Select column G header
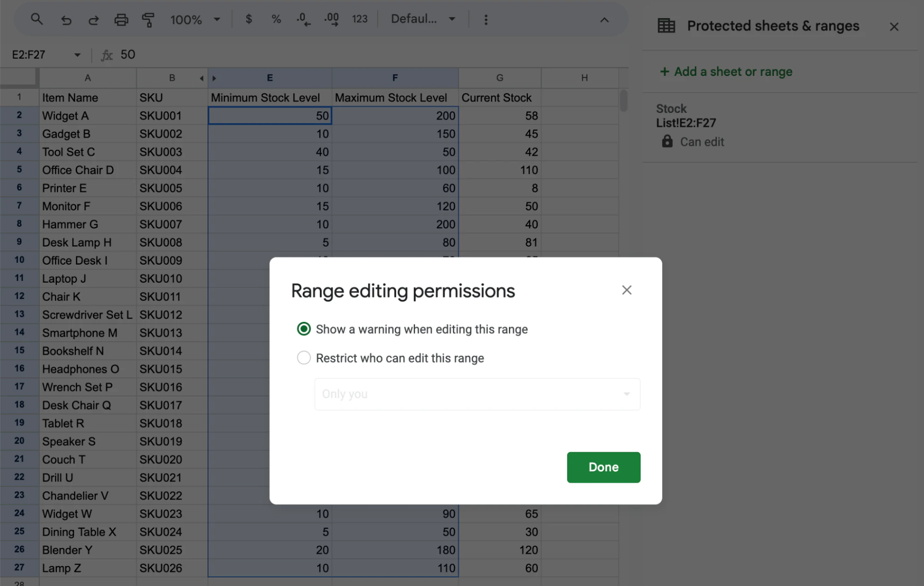Image resolution: width=924 pixels, height=586 pixels. (500, 78)
